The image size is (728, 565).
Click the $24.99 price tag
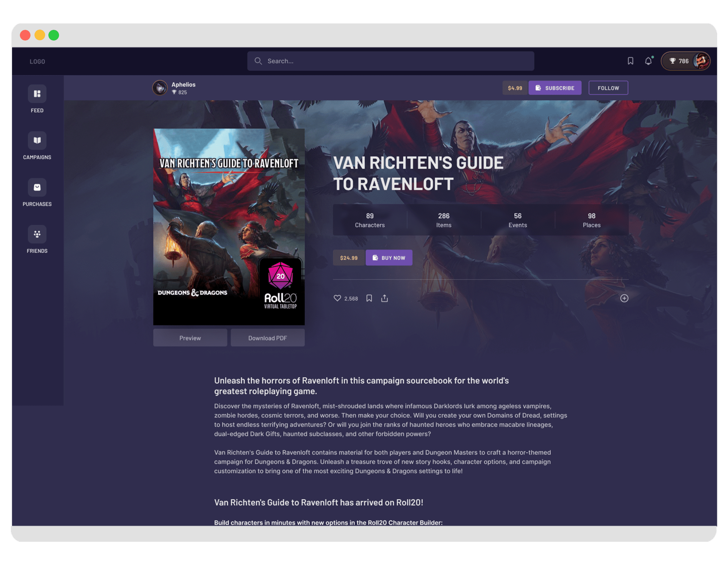click(349, 258)
